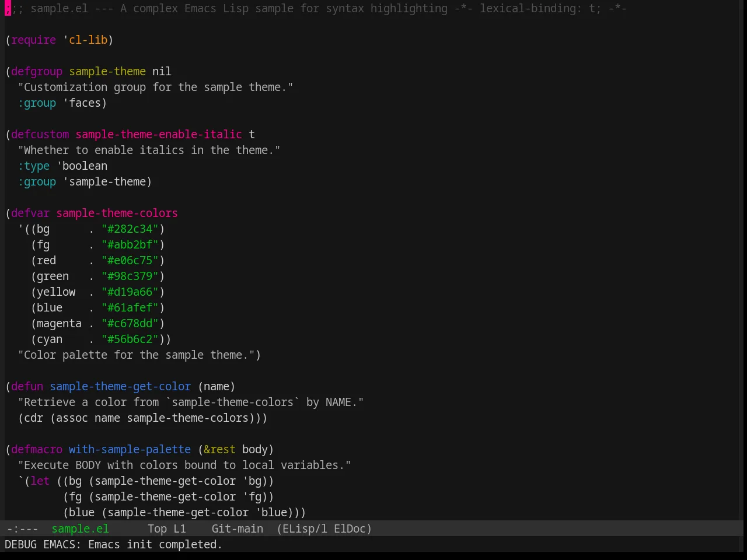
Task: Click 'lexical-binding: t;' in the header comment
Action: [x=540, y=8]
